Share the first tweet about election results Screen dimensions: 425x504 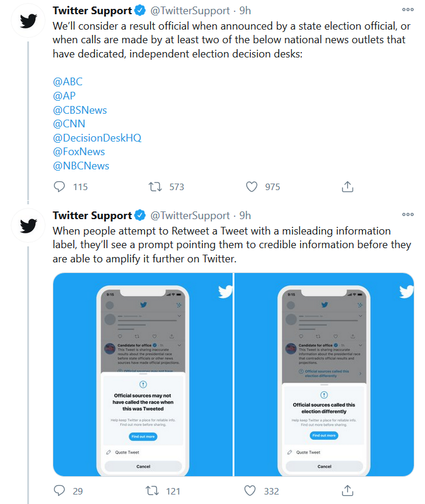[348, 187]
